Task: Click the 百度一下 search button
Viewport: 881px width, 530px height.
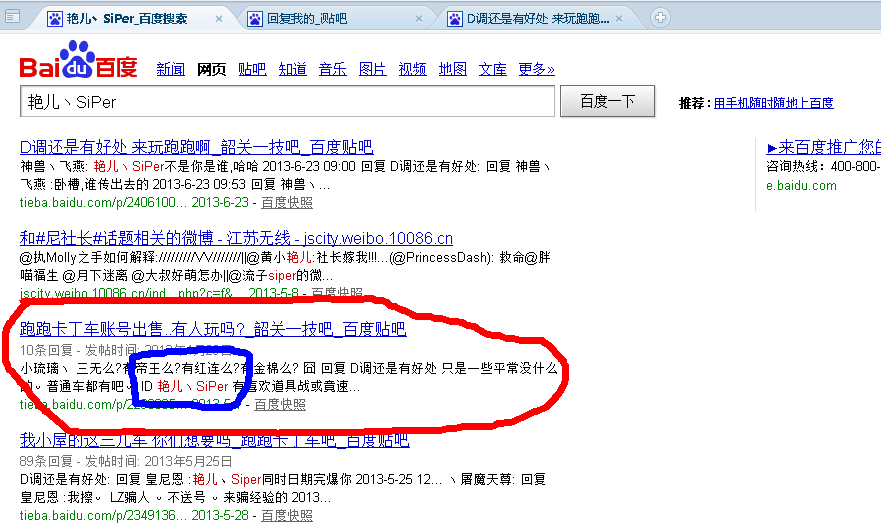Action: coord(607,101)
